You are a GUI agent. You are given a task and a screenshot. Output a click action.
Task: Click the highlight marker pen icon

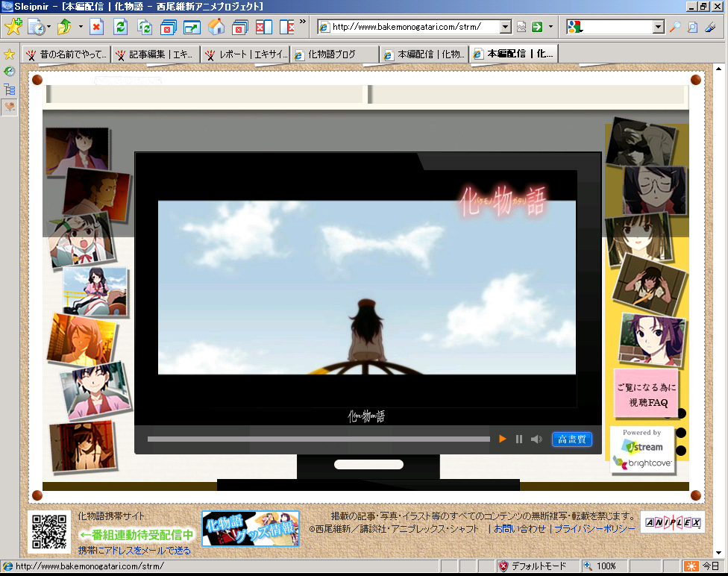pos(710,27)
